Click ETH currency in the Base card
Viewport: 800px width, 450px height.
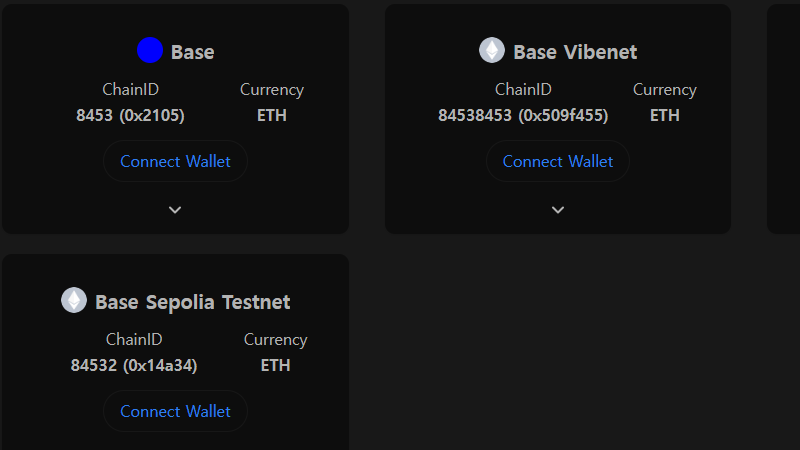(271, 115)
